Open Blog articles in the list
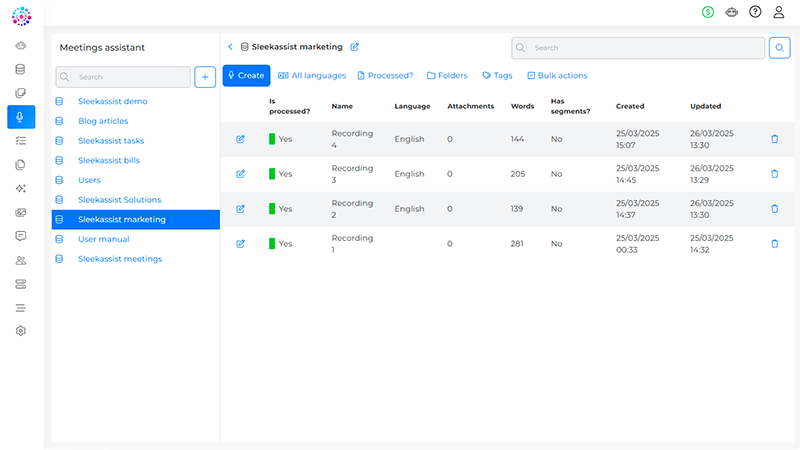This screenshot has height=450, width=800. pos(103,121)
